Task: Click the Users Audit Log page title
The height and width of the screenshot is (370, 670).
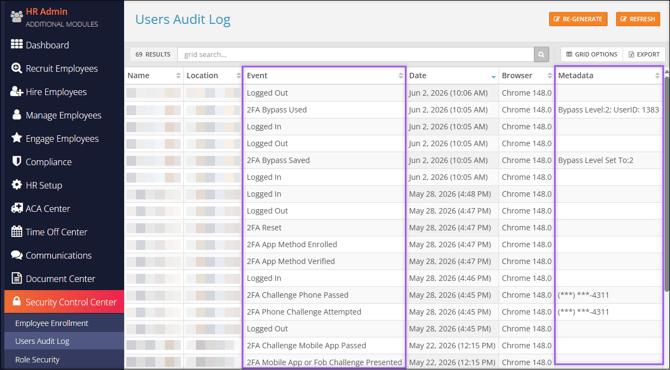Action: 183,20
